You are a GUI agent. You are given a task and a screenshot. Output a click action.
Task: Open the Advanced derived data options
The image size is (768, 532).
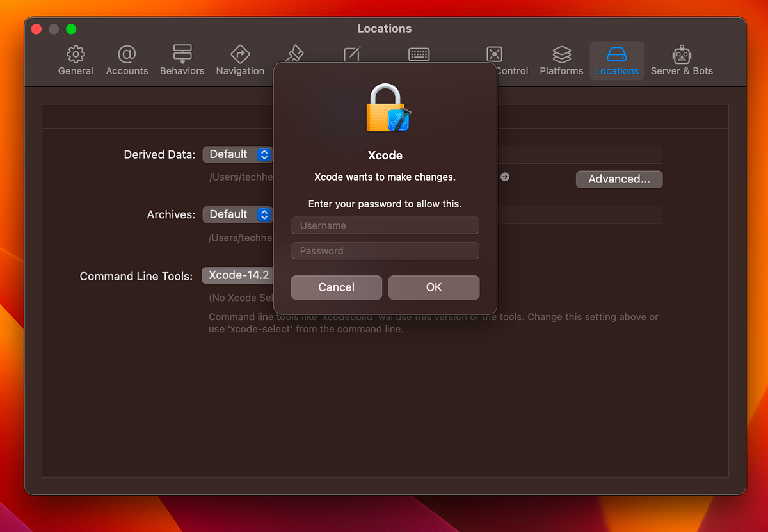point(619,179)
